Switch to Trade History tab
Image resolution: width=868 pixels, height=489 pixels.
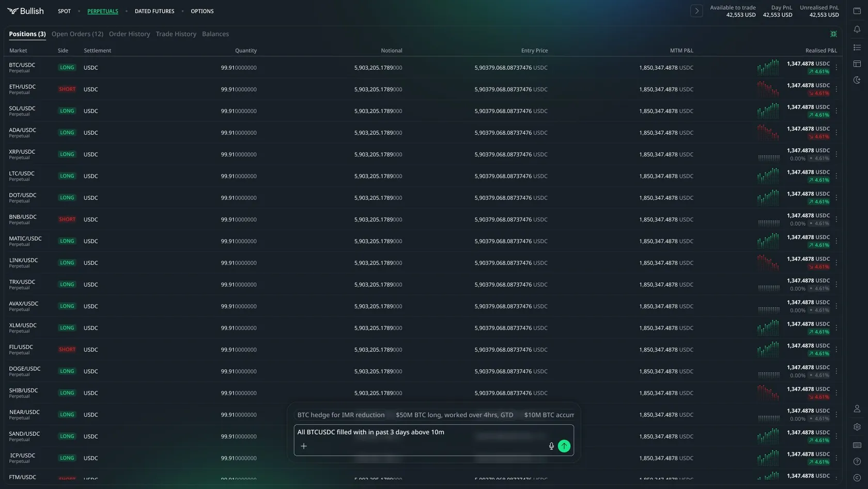point(176,34)
